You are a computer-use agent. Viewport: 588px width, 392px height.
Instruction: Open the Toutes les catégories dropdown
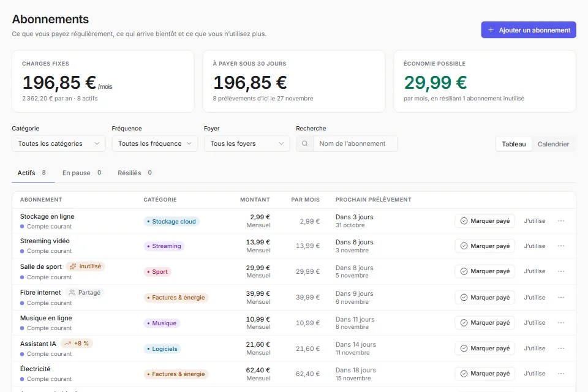(x=59, y=144)
